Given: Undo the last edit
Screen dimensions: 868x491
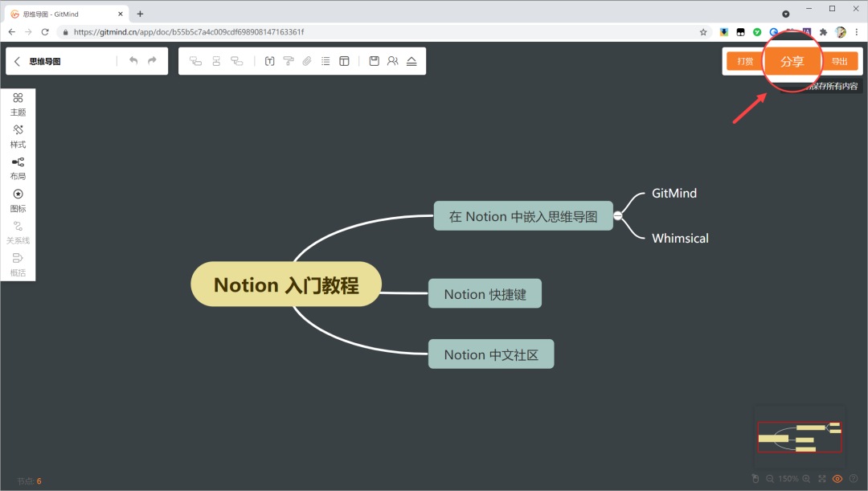Looking at the screenshot, I should pos(133,61).
